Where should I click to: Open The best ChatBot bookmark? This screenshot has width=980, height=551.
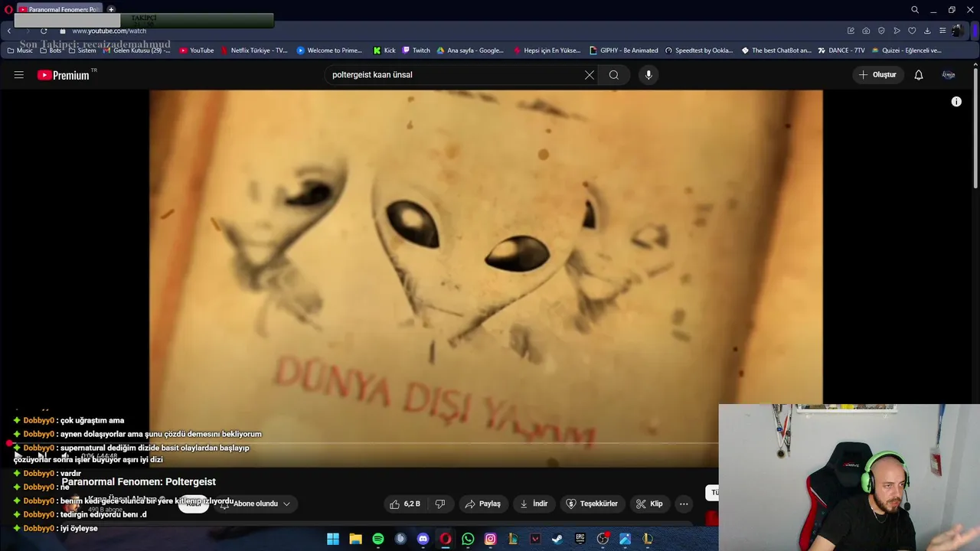click(776, 51)
